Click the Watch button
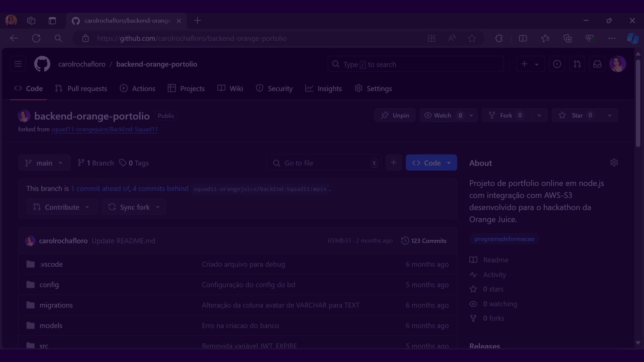The image size is (644, 362). click(442, 115)
